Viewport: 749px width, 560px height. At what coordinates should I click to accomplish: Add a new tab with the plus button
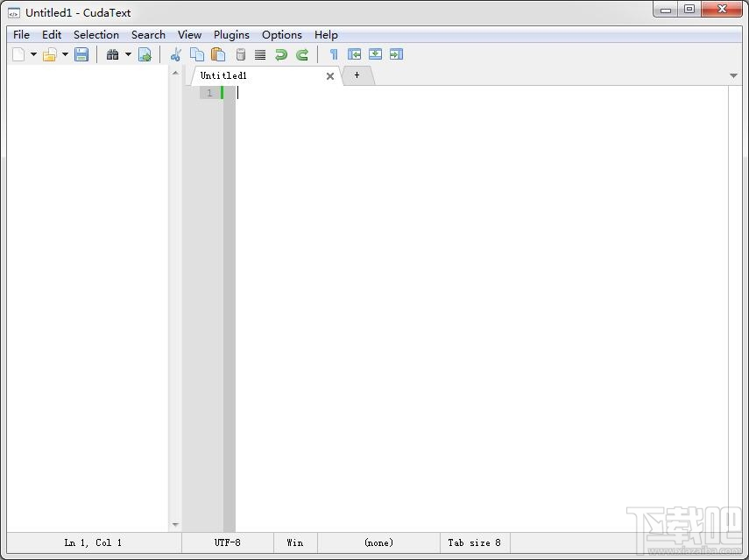tap(357, 75)
